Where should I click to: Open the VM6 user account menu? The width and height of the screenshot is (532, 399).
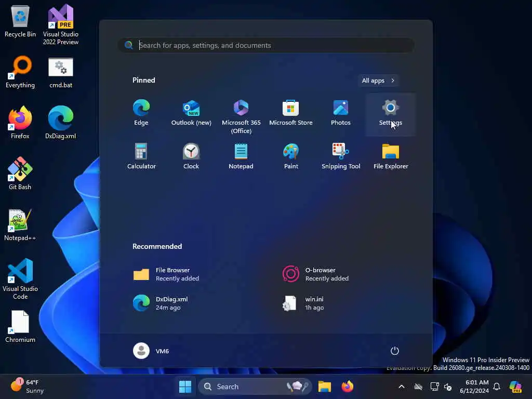click(151, 351)
